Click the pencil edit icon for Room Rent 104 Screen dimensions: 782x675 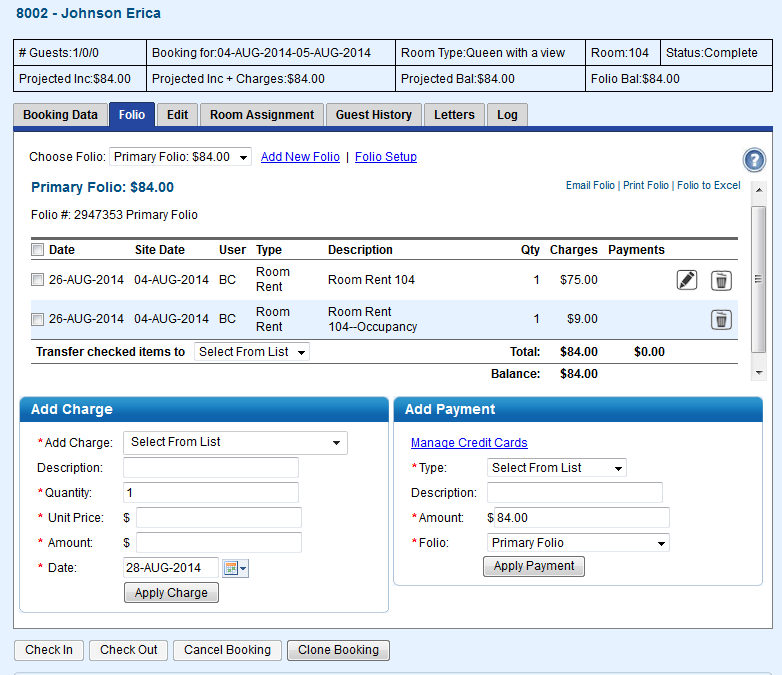[686, 280]
